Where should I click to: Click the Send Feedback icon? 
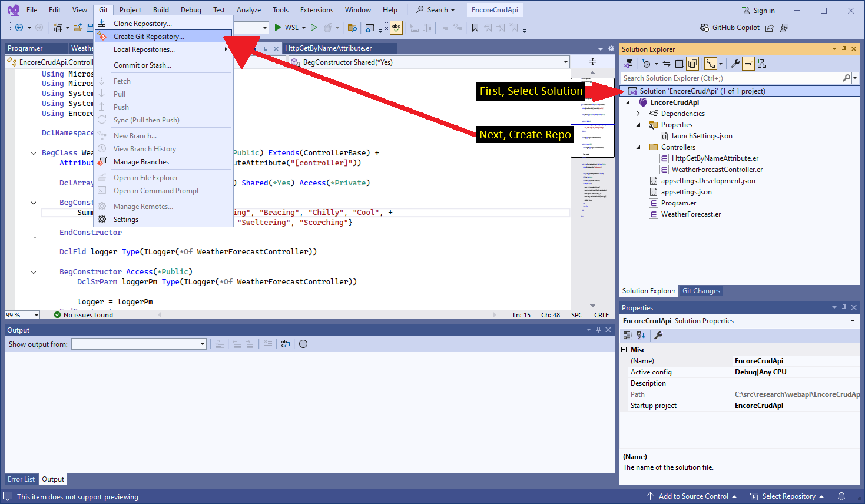tap(784, 28)
